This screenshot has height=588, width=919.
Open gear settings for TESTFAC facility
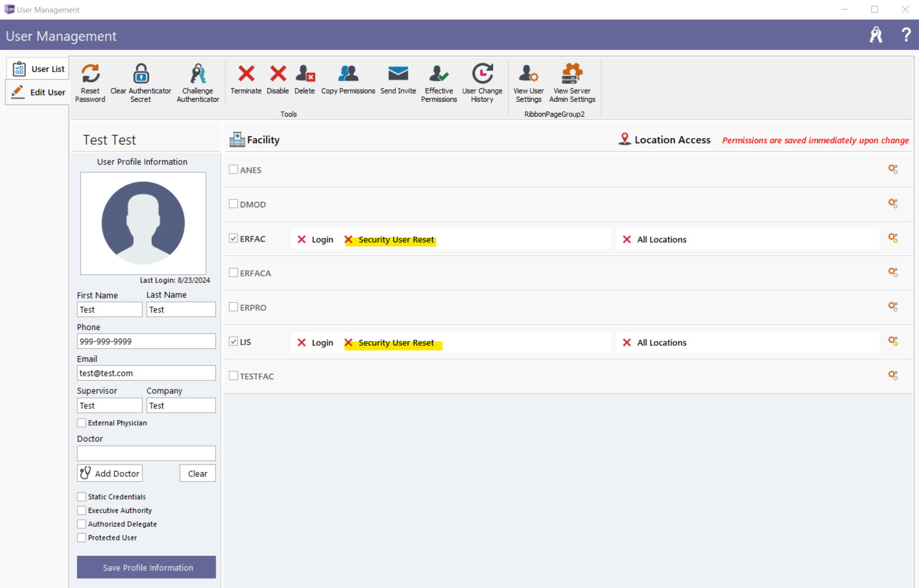point(893,375)
